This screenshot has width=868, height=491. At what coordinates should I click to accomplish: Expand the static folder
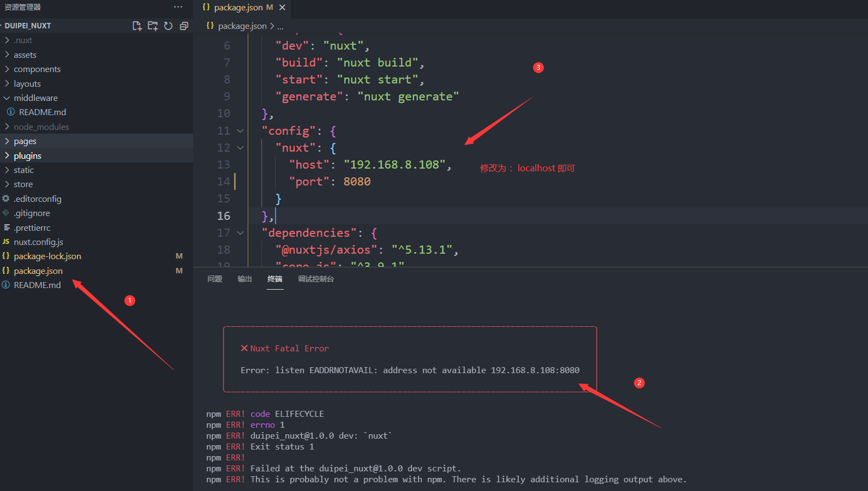[x=97, y=170]
